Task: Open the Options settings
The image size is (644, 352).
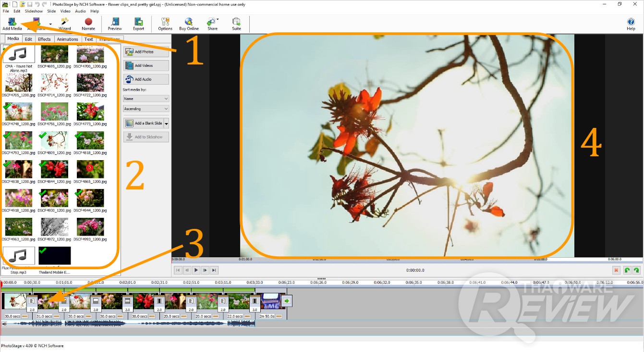Action: coord(165,23)
